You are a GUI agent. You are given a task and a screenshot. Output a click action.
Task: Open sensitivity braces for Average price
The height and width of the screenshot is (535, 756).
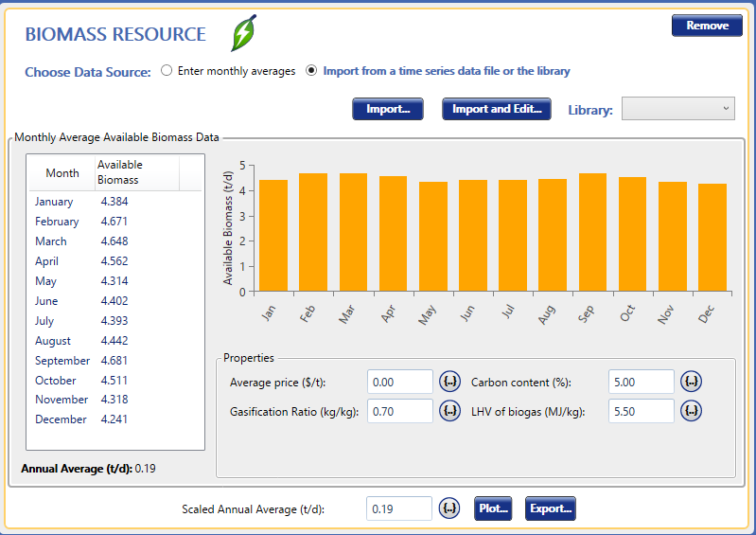coord(450,382)
